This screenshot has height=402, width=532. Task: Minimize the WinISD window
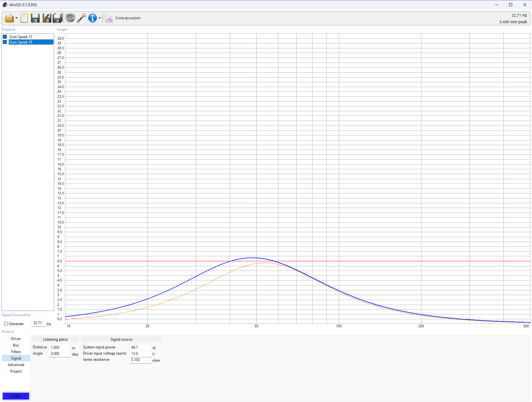pos(497,5)
